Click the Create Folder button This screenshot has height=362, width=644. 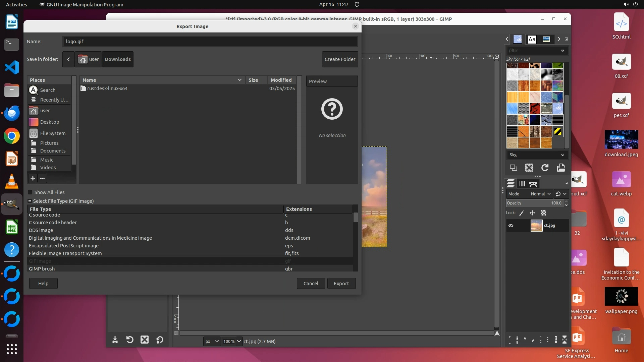340,59
